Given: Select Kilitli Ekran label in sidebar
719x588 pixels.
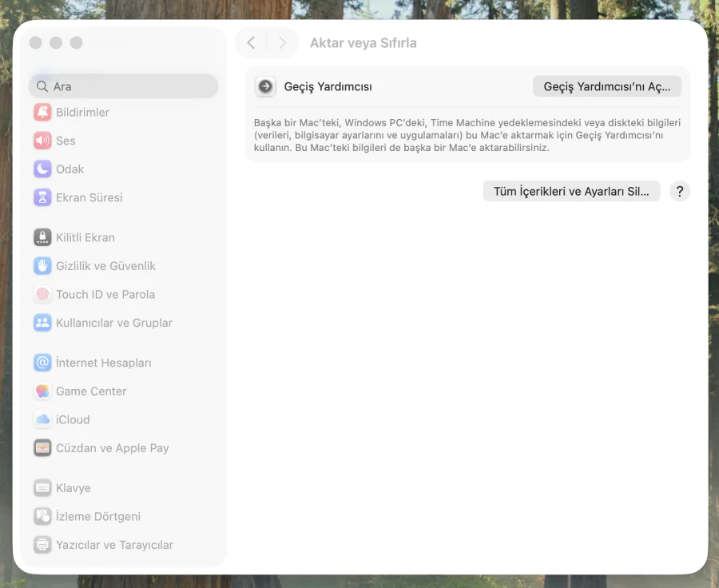Looking at the screenshot, I should coord(85,237).
